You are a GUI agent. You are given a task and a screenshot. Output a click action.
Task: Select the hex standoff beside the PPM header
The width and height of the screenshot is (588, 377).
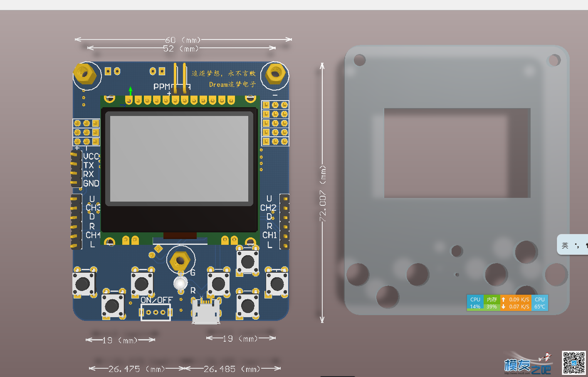pyautogui.click(x=85, y=75)
